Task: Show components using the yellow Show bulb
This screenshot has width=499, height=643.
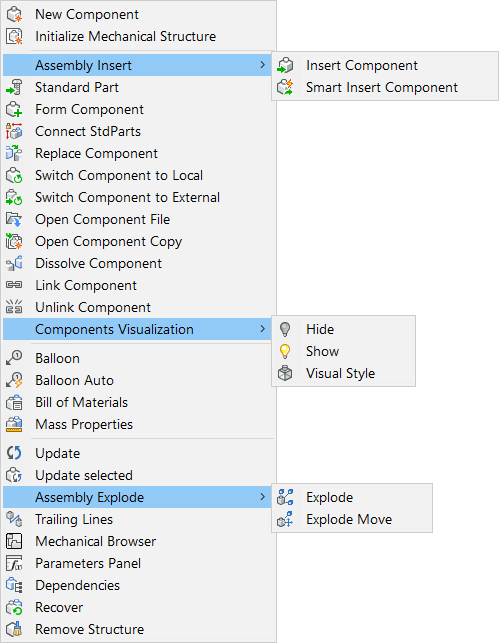Action: (285, 351)
